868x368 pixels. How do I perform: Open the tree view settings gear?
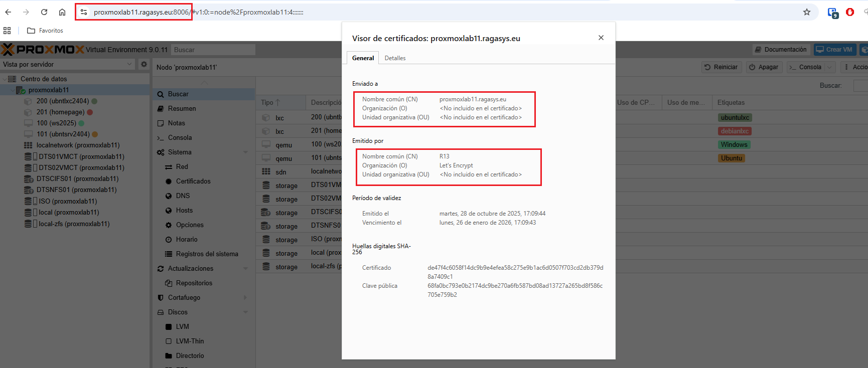pyautogui.click(x=144, y=64)
